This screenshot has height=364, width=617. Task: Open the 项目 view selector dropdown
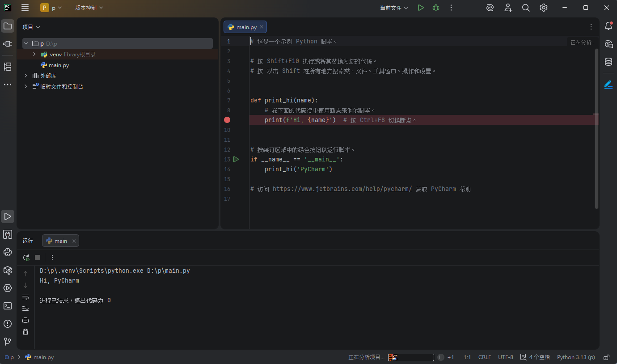(x=31, y=27)
